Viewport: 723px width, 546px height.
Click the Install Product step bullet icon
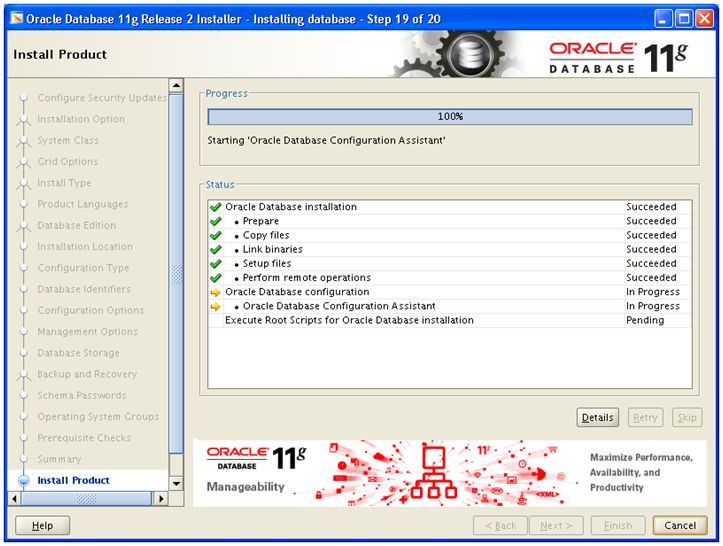pos(24,481)
